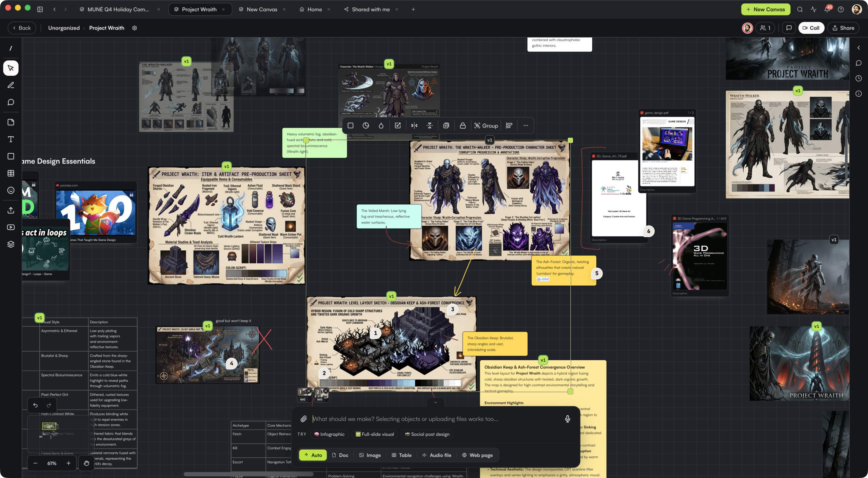Screen dimensions: 868x478
Task: Click the frame/border icon in floating toolbar
Action: click(x=351, y=126)
